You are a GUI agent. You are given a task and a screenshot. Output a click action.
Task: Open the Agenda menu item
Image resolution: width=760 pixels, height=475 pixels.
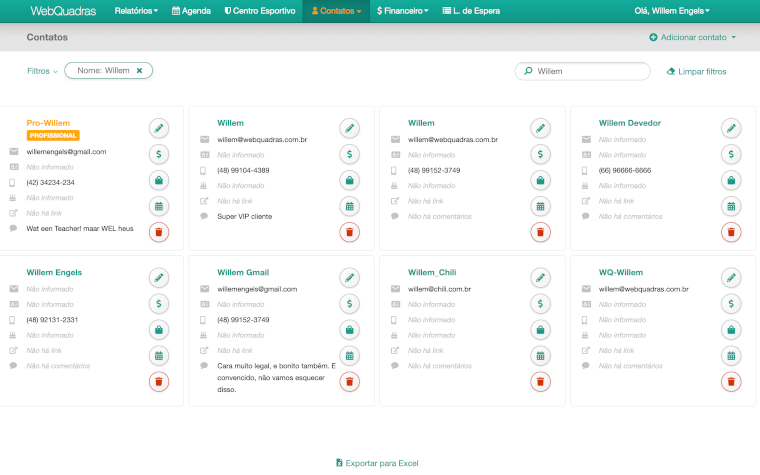click(x=191, y=11)
